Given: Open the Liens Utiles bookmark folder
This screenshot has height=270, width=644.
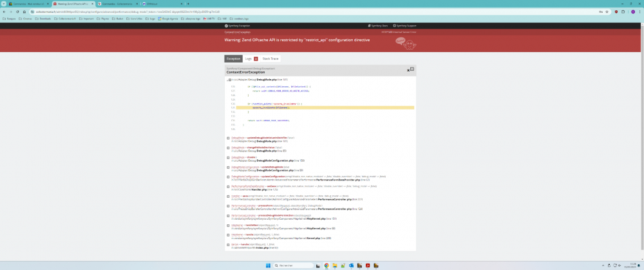Looking at the screenshot, I should (x=133, y=19).
